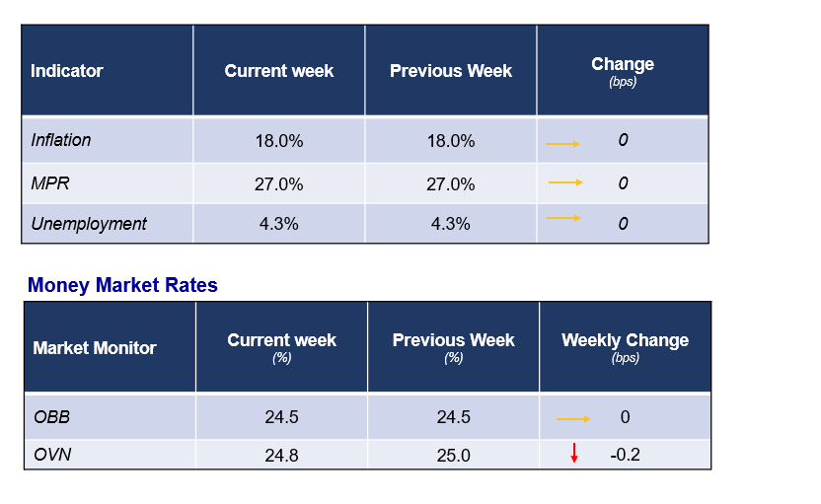Viewport: 821px width, 504px height.
Task: Click the Unemployment row label
Action: [x=89, y=224]
